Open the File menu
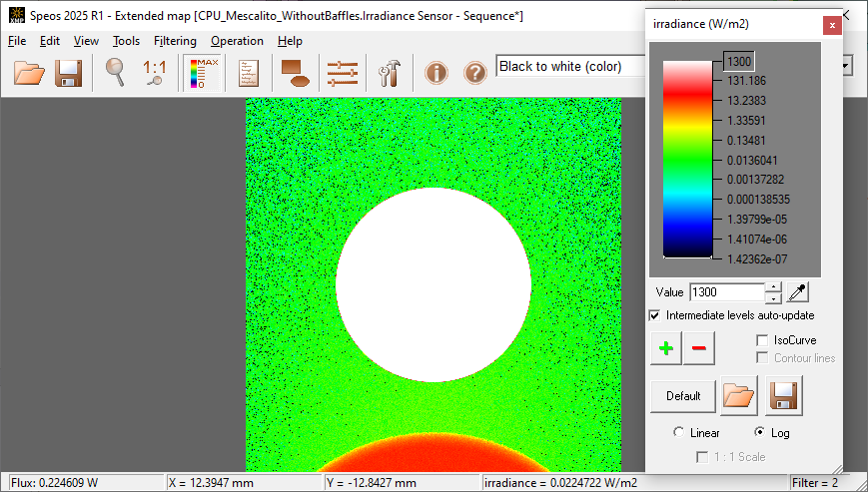The height and width of the screenshot is (492, 868). pos(17,41)
